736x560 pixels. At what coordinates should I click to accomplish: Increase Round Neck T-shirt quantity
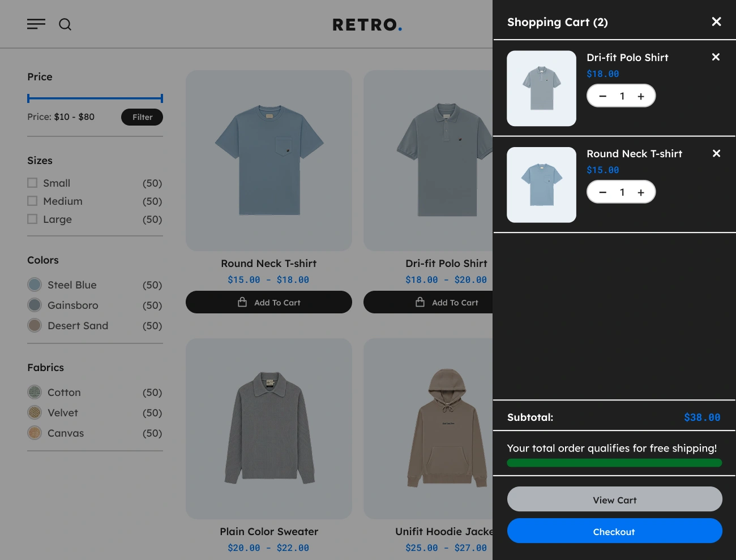pos(641,192)
